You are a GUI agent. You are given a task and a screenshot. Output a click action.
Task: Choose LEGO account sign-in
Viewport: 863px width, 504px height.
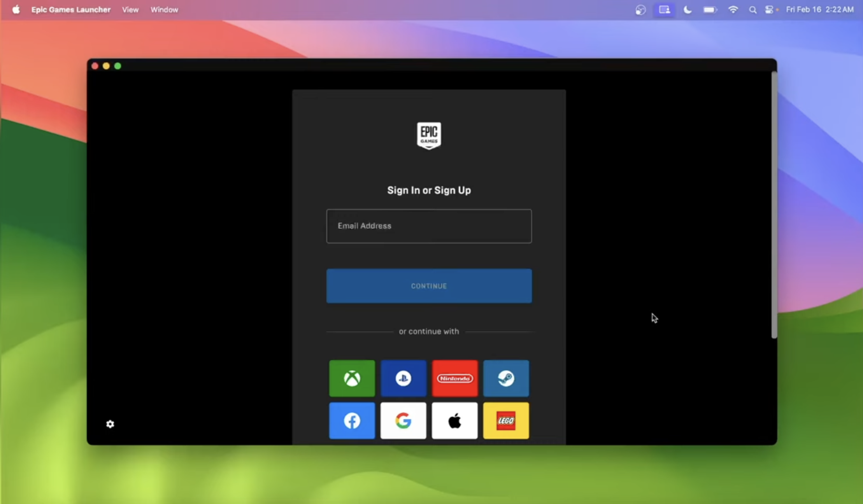[x=506, y=421]
